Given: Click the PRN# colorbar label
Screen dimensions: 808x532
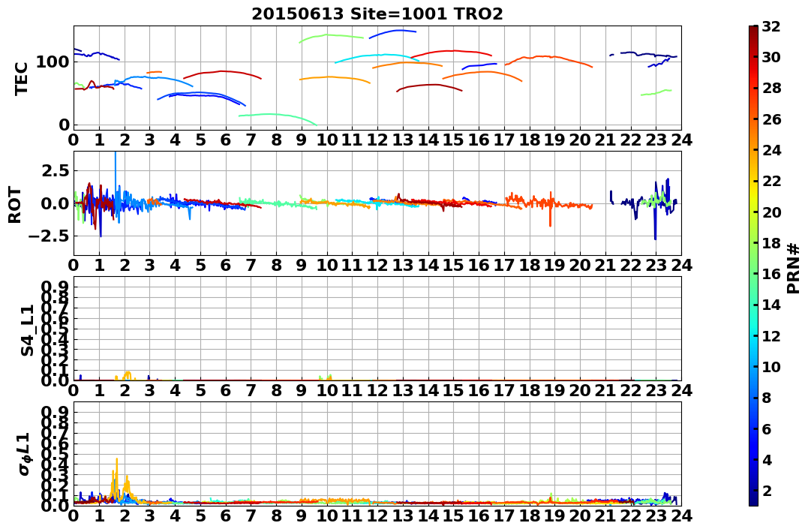Looking at the screenshot, I should coord(794,268).
